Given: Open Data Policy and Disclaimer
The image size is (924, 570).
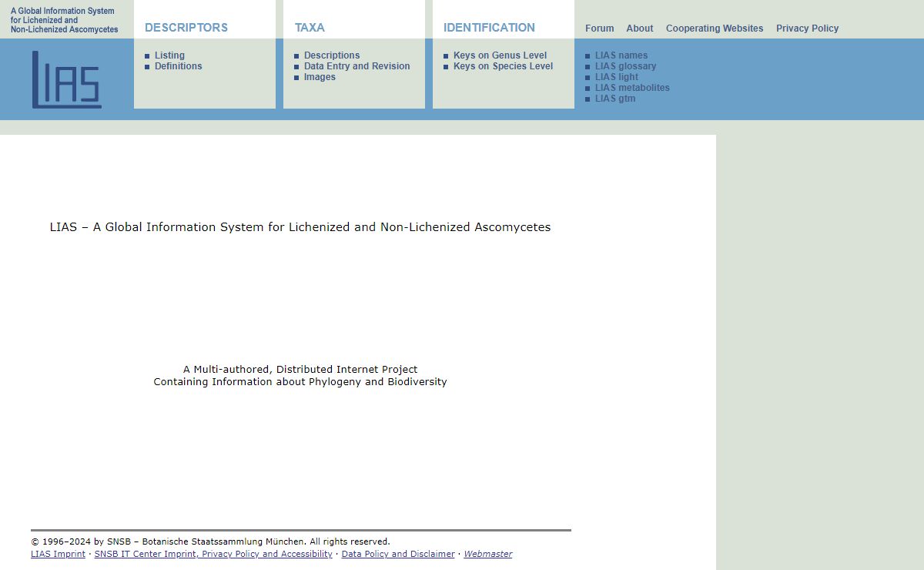Looking at the screenshot, I should [398, 554].
